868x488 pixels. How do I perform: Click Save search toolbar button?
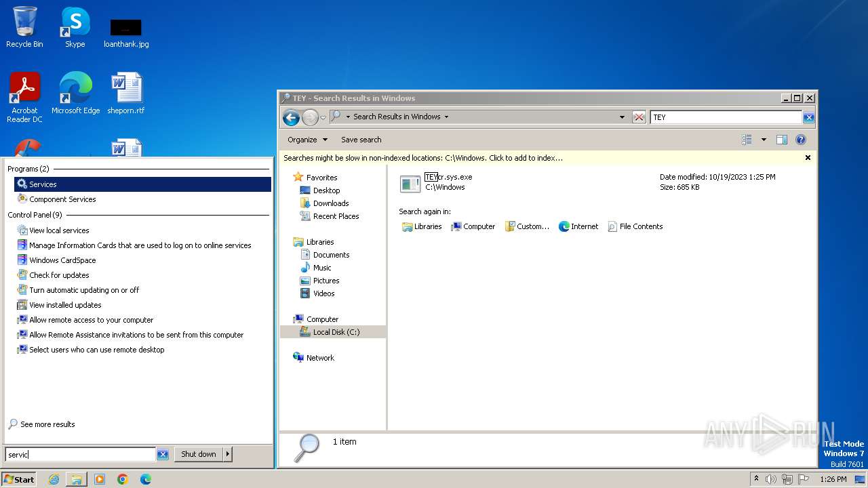pos(361,140)
